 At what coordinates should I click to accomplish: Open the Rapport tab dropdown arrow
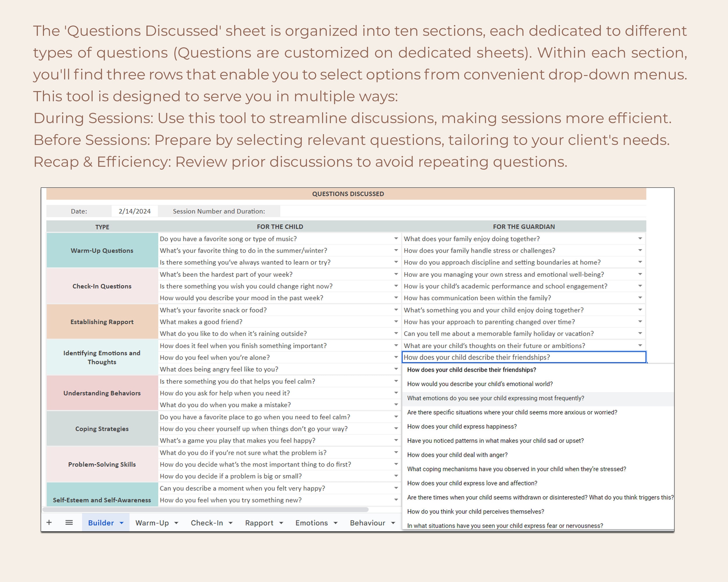click(x=281, y=523)
